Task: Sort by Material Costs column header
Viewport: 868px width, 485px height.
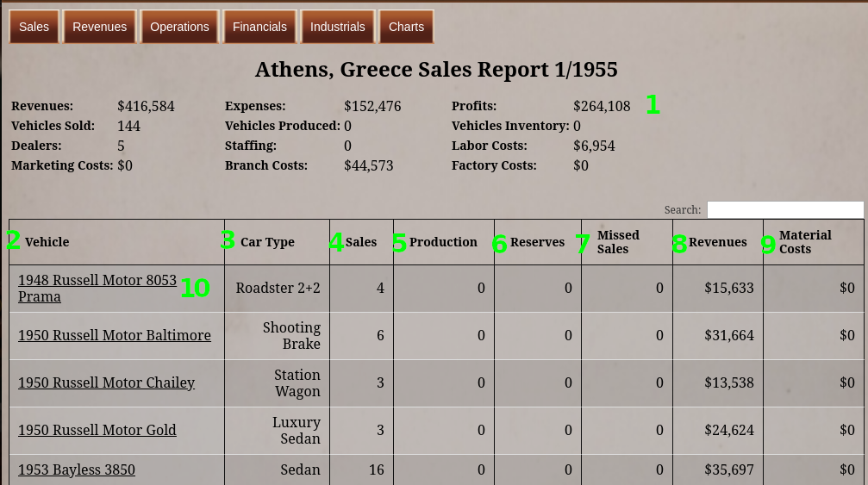Action: (805, 242)
